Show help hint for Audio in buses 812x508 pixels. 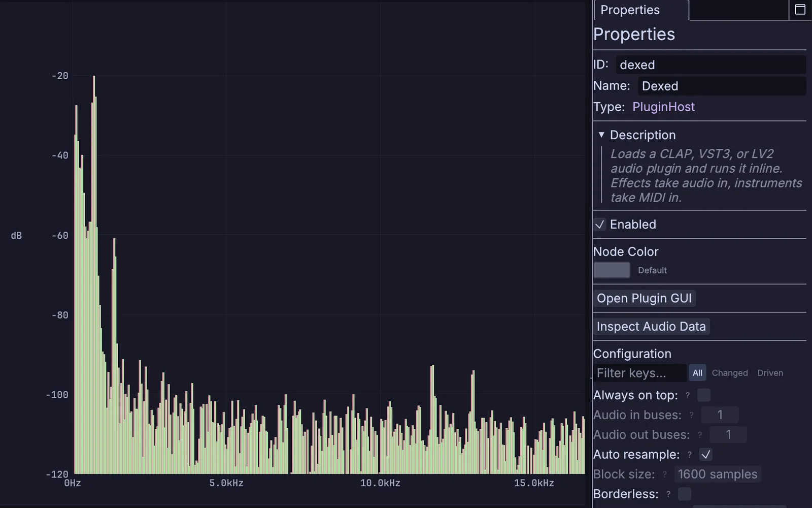coord(691,415)
